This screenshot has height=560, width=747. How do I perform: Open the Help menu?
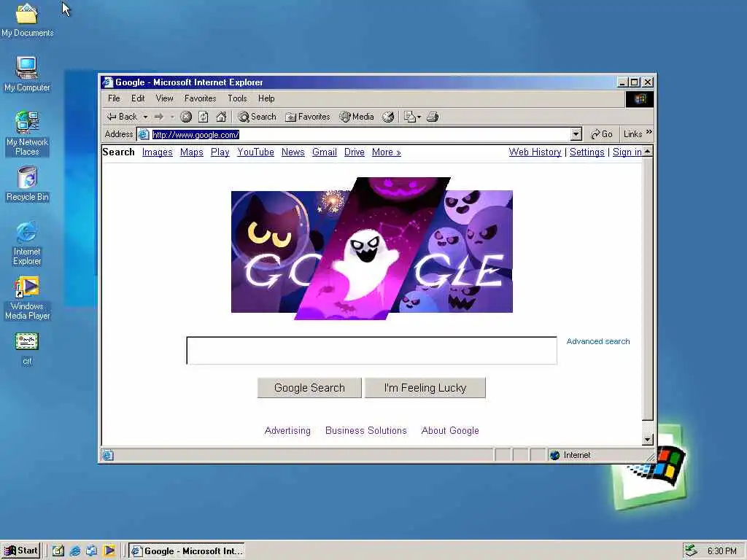coord(266,98)
